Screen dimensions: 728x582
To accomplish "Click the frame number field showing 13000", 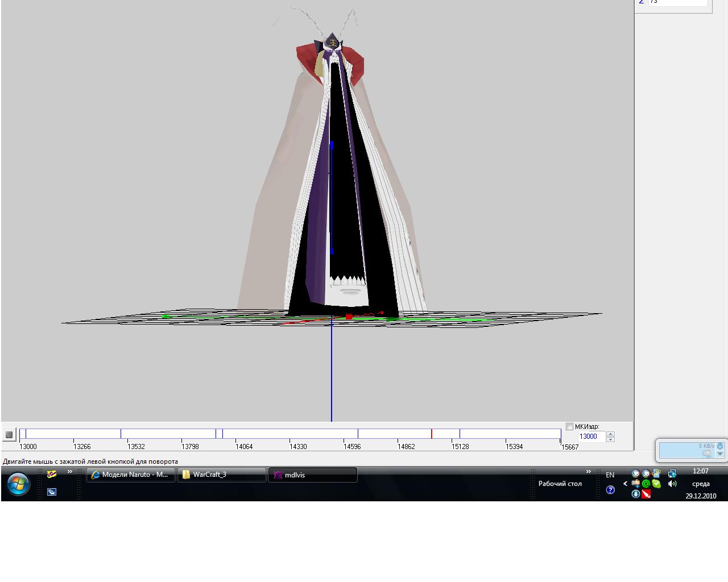I will click(590, 436).
